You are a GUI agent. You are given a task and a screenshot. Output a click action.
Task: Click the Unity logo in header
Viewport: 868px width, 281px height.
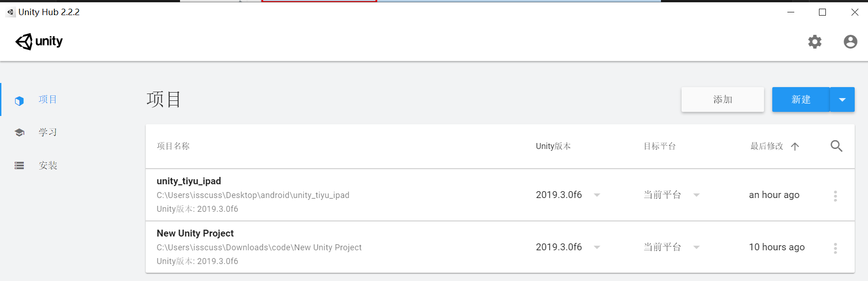tap(39, 42)
